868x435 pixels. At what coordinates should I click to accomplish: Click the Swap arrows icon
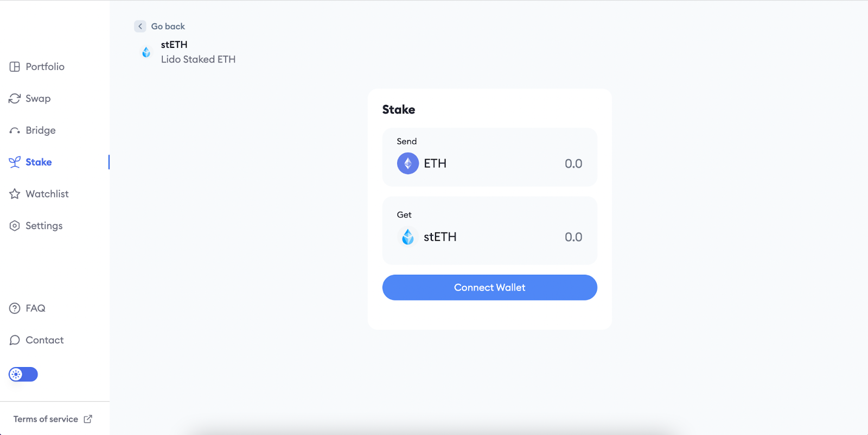tap(15, 98)
